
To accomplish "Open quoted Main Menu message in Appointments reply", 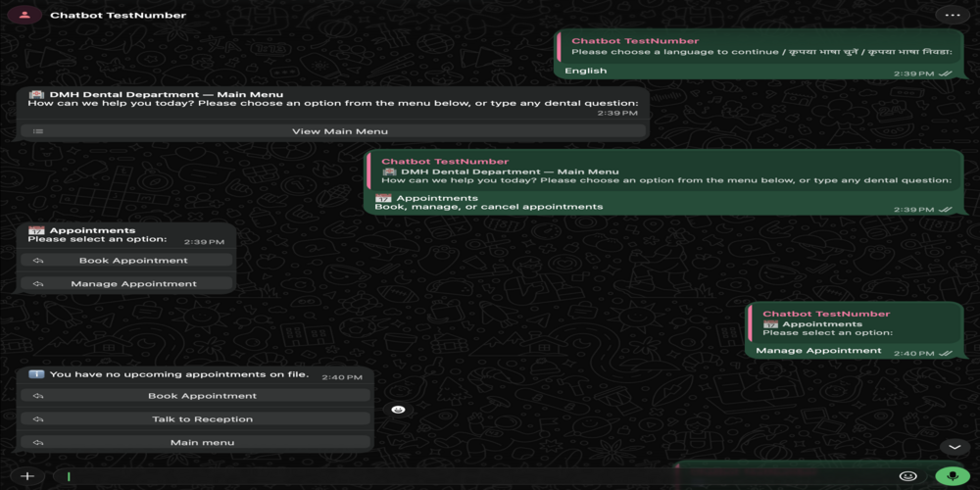I will point(663,171).
